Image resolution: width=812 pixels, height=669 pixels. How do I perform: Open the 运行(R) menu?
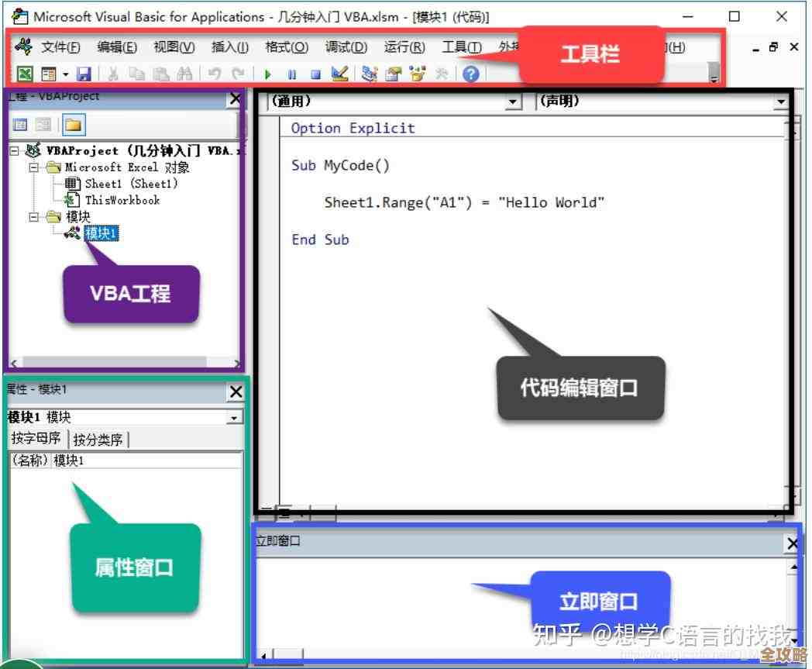[404, 47]
